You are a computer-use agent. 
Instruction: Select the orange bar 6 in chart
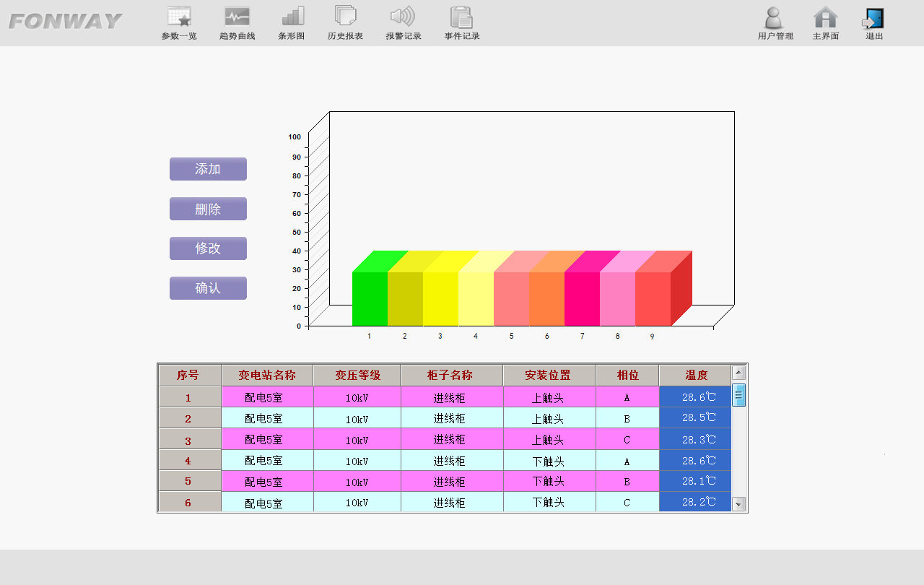pyautogui.click(x=546, y=298)
